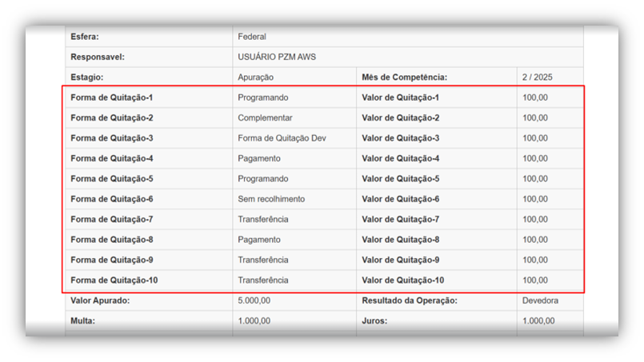Viewport: 644px width, 362px height.
Task: Click the Multa amount '1.000,00'
Action: click(x=254, y=321)
